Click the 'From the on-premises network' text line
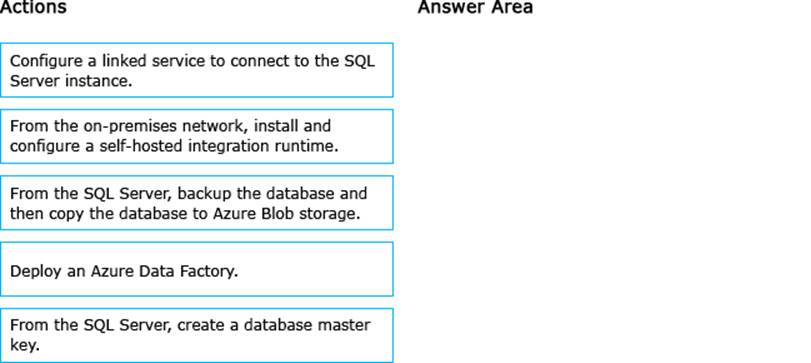The width and height of the screenshot is (811, 363). [170, 126]
